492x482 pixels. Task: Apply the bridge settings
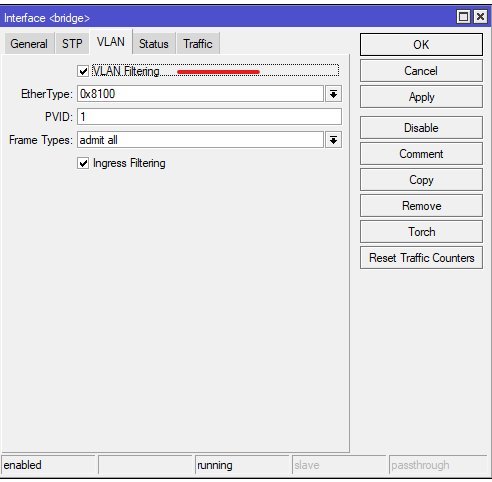pos(421,97)
